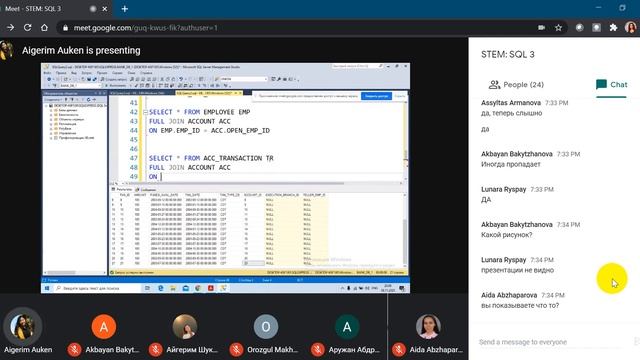This screenshot has width=640, height=360.
Task: Bookmark this page with the star icon
Action: (x=558, y=28)
